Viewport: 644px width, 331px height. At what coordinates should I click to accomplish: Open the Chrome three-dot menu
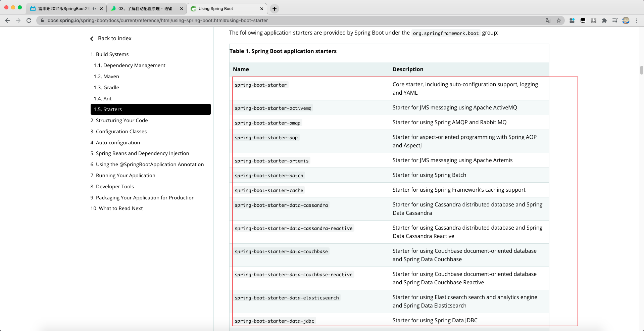coord(637,20)
